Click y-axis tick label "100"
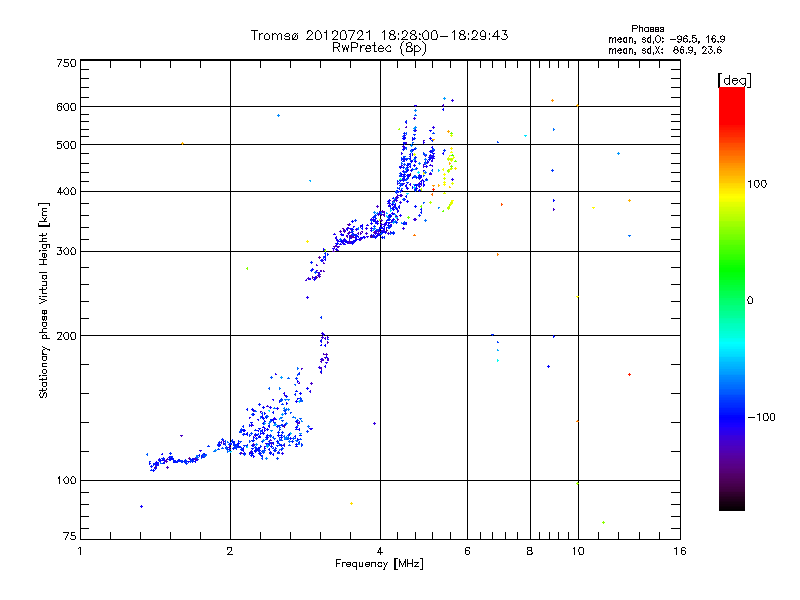The image size is (800, 600). tap(66, 481)
